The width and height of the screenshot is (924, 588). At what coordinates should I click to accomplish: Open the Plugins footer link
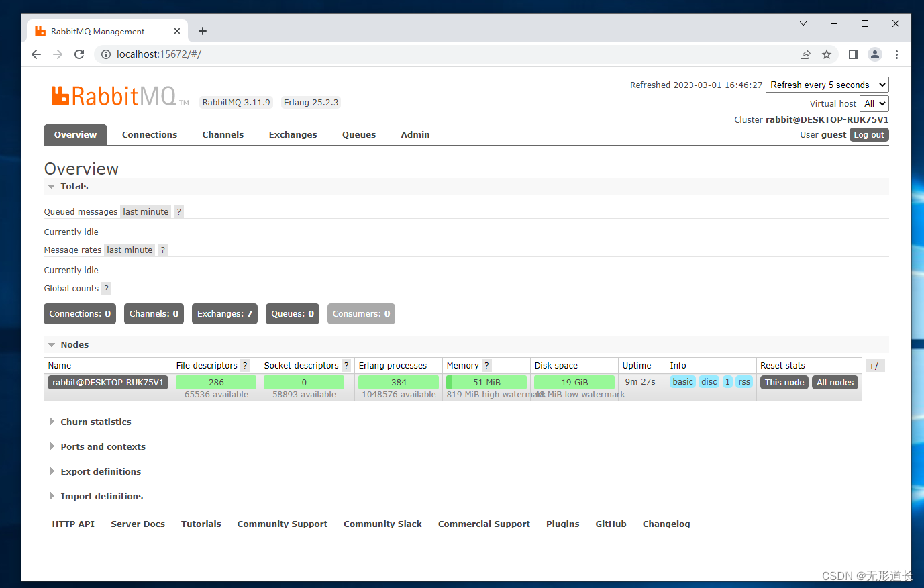(562, 524)
